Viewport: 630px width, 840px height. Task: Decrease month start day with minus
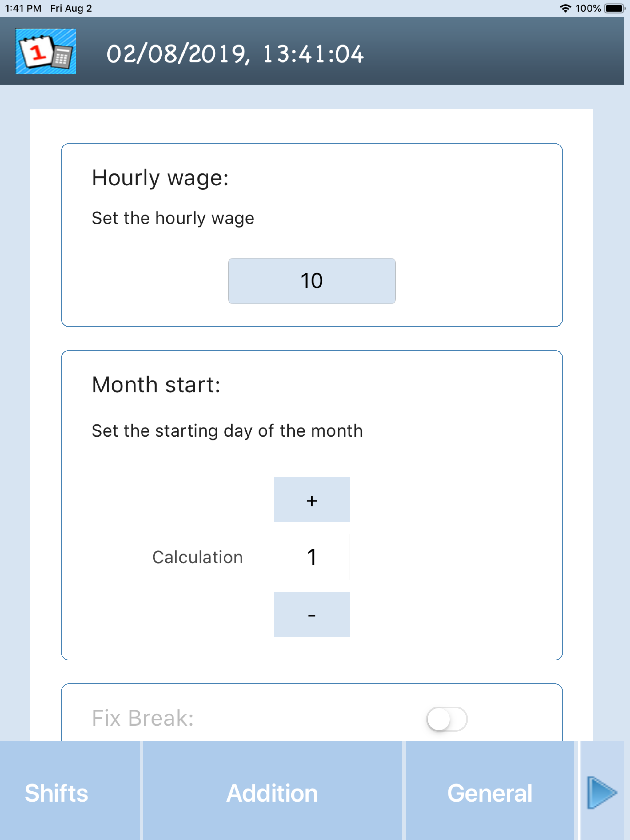312,614
